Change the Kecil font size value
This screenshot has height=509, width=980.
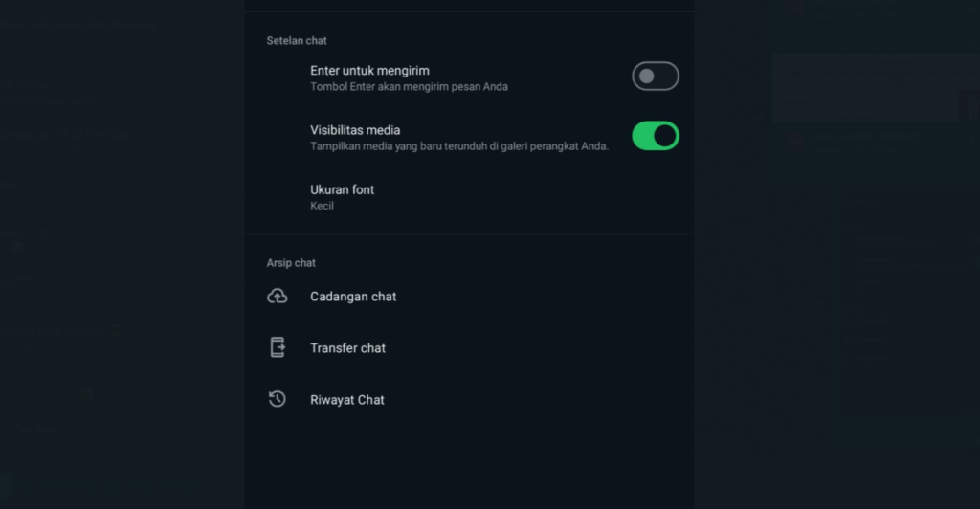[x=322, y=206]
